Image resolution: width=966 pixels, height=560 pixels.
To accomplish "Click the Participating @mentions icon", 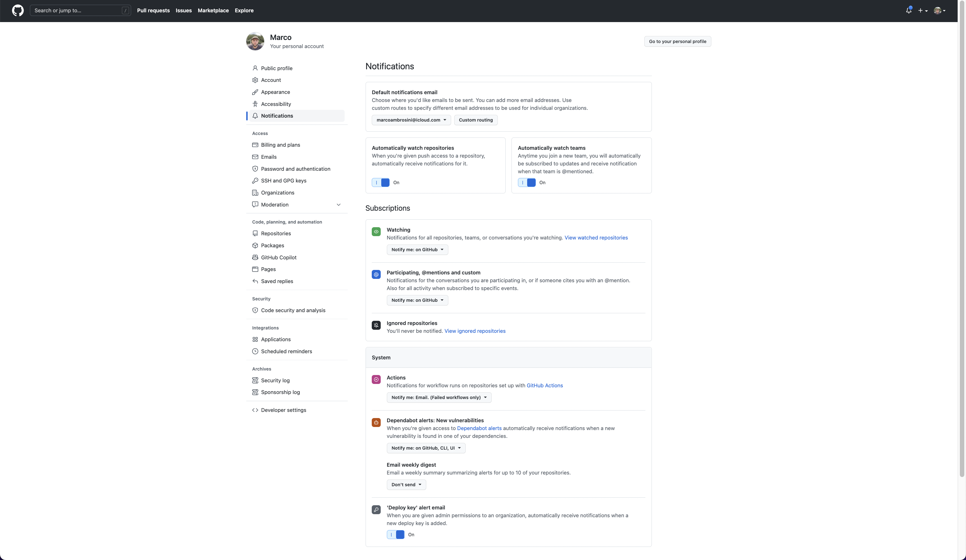I will (x=376, y=274).
